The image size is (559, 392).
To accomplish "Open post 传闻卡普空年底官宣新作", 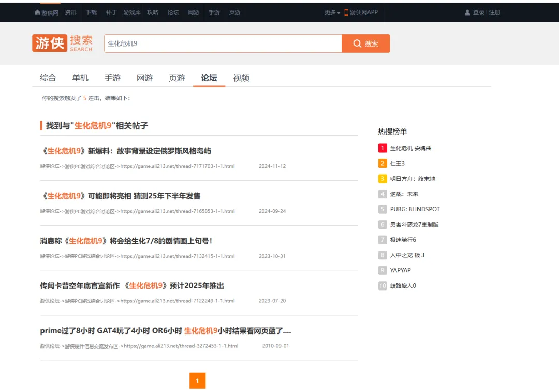I will tap(132, 286).
